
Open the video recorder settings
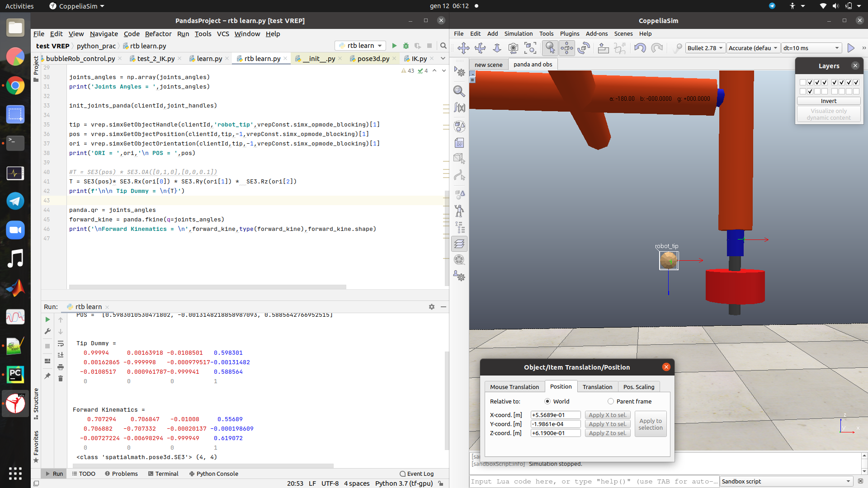pos(459,260)
